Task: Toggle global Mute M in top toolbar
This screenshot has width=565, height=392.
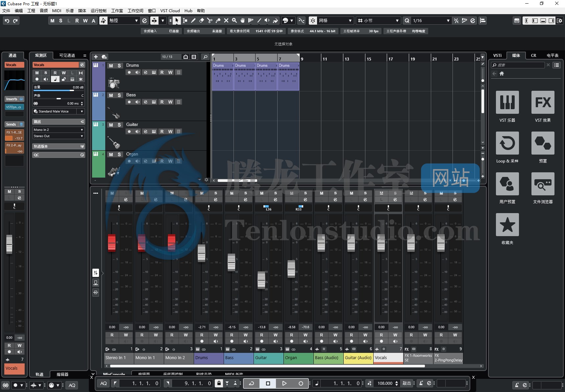Action: [52, 21]
